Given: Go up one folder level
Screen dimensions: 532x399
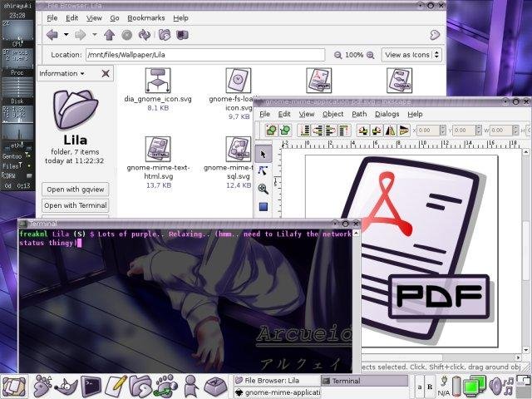Looking at the screenshot, I should click(109, 35).
